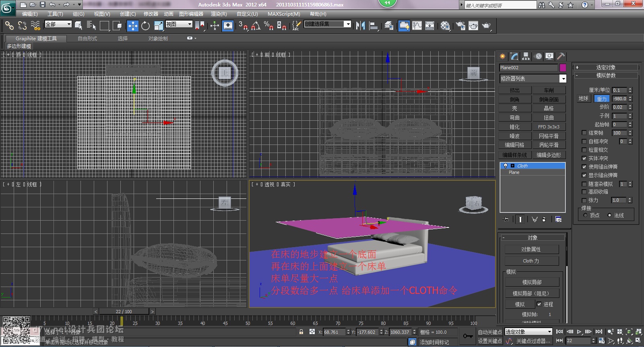Click the selection lock toggle in status bar

click(301, 332)
